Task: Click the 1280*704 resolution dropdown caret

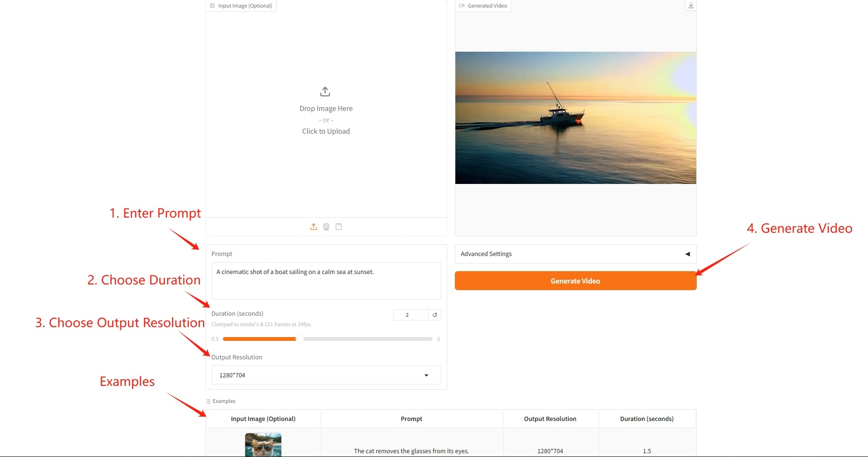Action: (426, 375)
